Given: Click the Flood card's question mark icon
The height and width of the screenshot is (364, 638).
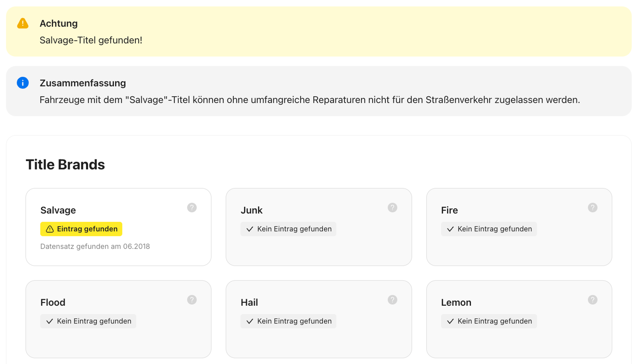Looking at the screenshot, I should pos(192,299).
